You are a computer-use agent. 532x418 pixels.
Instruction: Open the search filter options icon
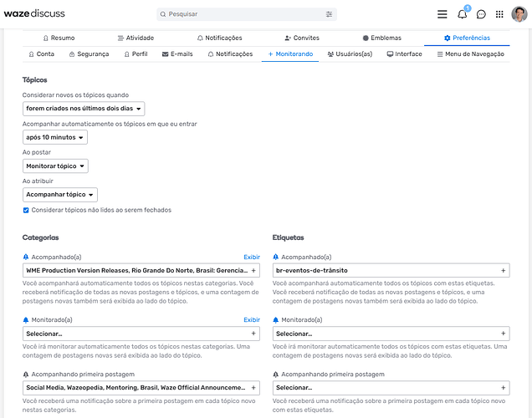tap(329, 14)
